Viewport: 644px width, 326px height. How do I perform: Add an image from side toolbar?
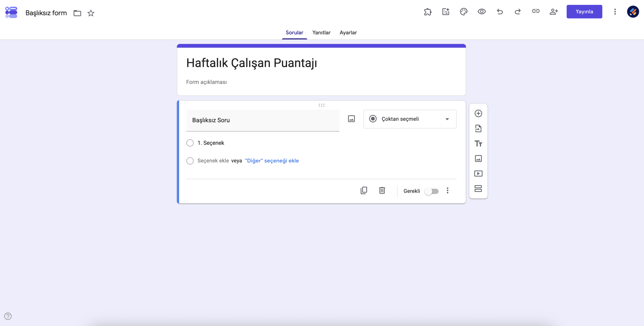tap(478, 158)
